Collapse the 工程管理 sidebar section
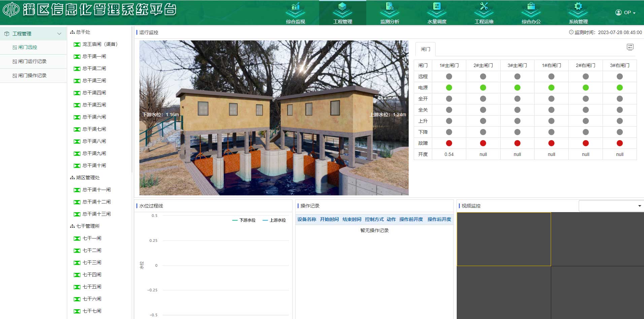This screenshot has height=319, width=644. (x=59, y=34)
